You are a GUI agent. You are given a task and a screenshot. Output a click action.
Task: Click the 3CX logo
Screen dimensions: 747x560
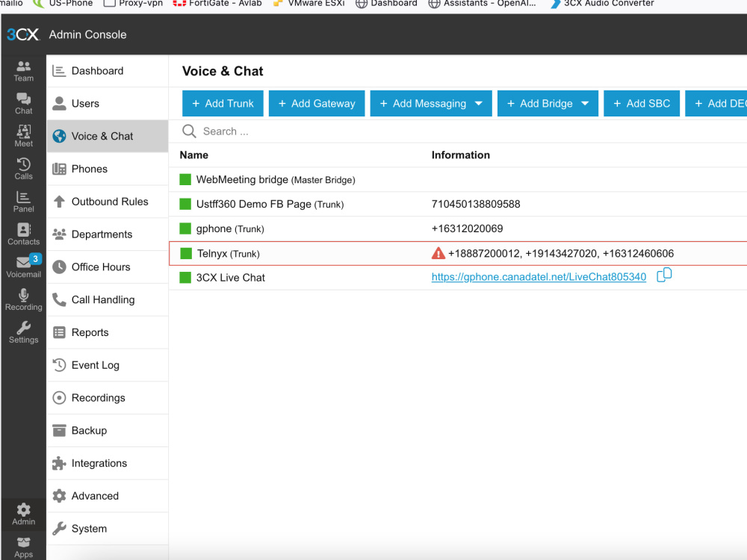pos(23,34)
